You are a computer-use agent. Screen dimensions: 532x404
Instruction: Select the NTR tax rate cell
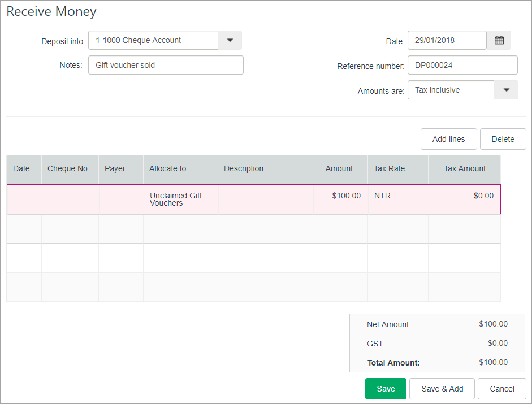click(x=397, y=199)
